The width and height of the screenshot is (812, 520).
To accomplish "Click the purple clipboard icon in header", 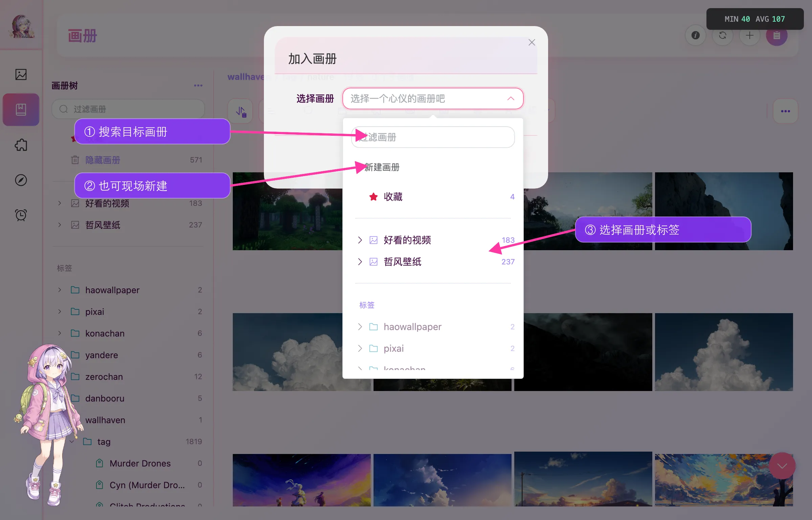I will pos(777,35).
